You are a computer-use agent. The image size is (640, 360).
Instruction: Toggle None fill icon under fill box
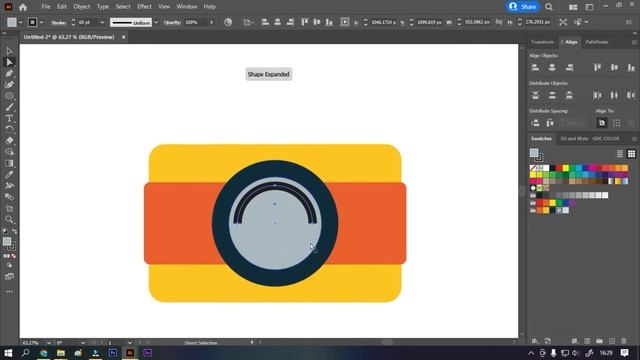13,256
